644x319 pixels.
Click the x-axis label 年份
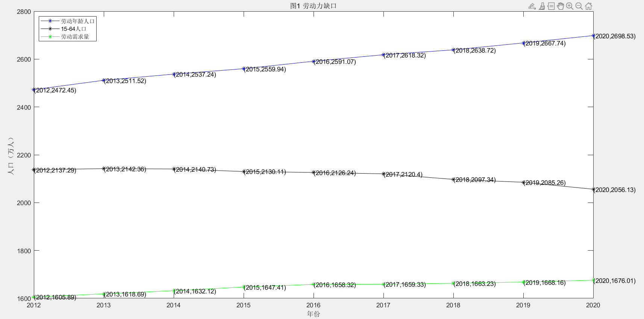pos(313,314)
